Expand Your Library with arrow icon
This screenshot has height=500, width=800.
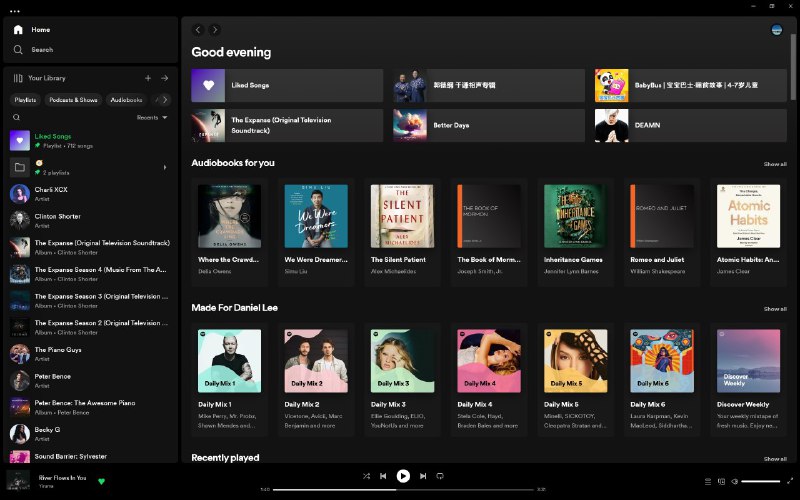(x=164, y=78)
